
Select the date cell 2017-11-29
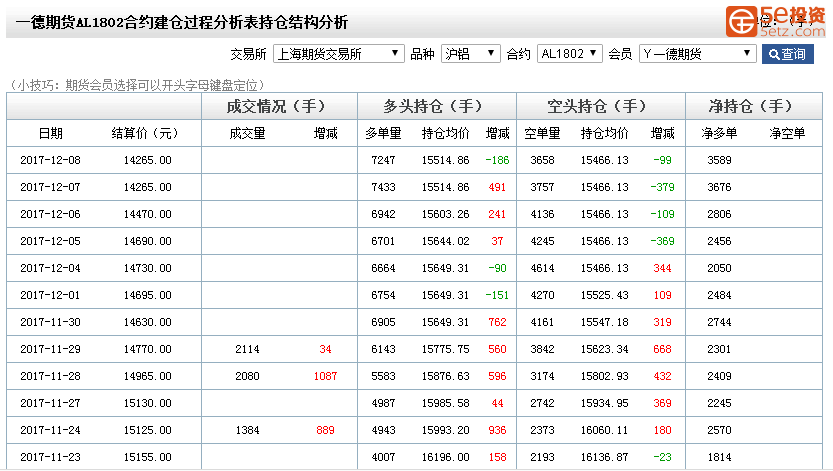click(x=50, y=349)
